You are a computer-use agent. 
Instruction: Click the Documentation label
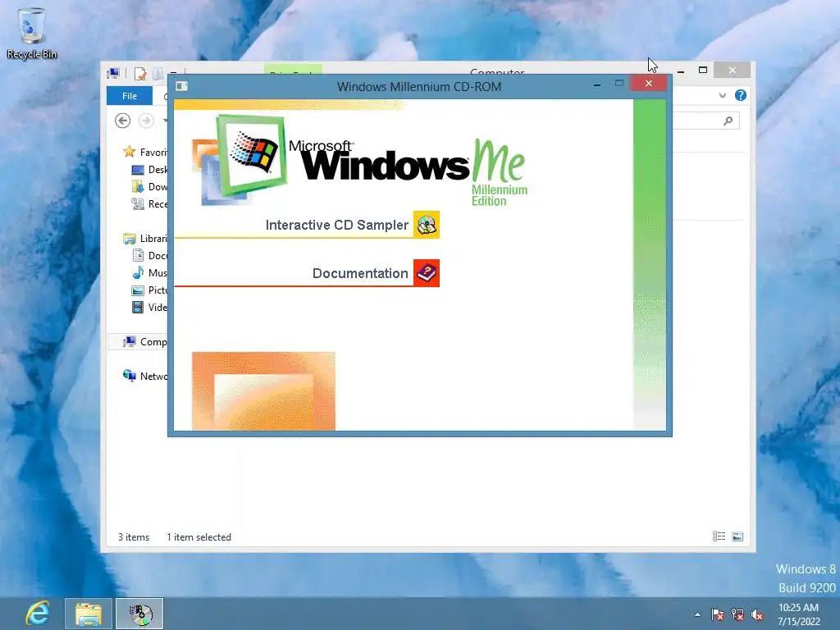[x=360, y=273]
